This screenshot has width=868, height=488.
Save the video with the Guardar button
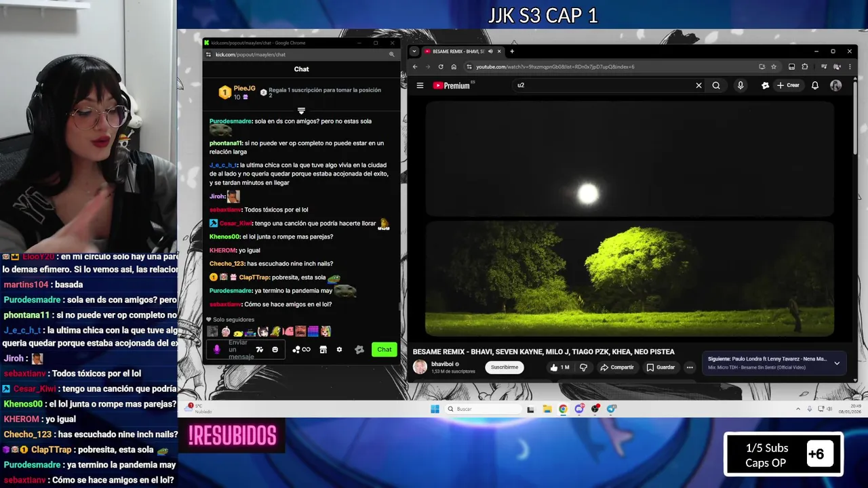pos(660,367)
